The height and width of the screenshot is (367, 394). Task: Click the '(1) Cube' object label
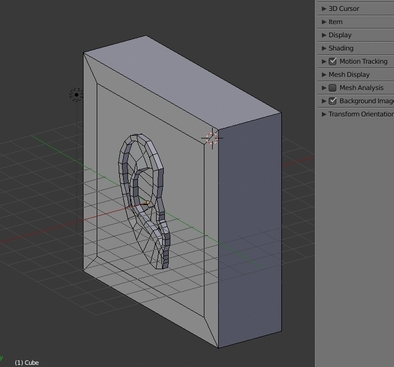[27, 363]
